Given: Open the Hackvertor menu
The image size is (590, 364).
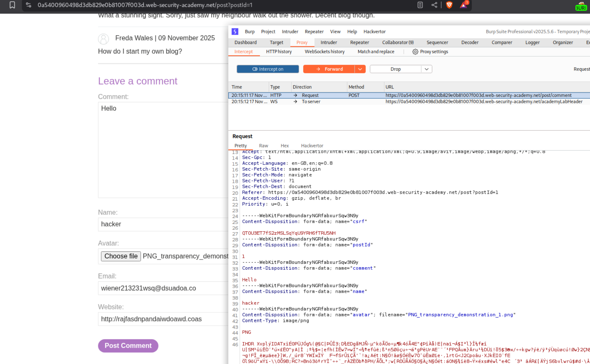Looking at the screenshot, I should tap(374, 32).
